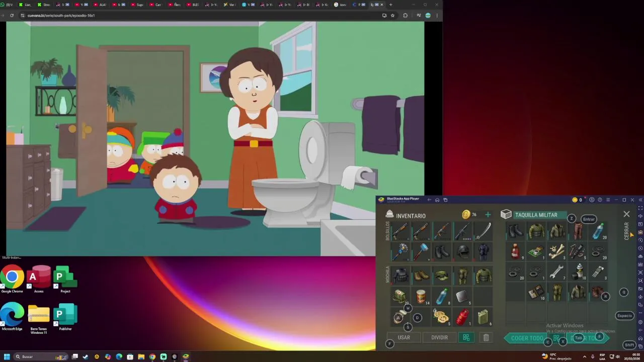Show hidden system tray icons
The image size is (644, 362).
584,356
